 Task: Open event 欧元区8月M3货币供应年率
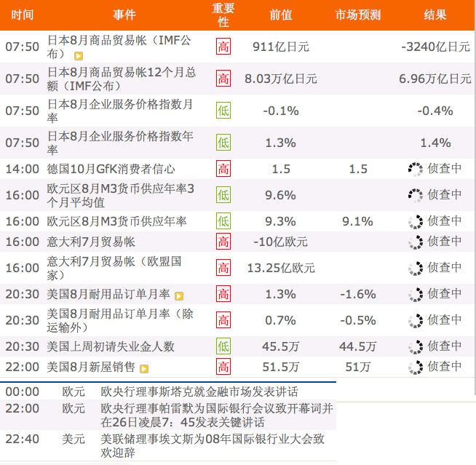(x=116, y=221)
